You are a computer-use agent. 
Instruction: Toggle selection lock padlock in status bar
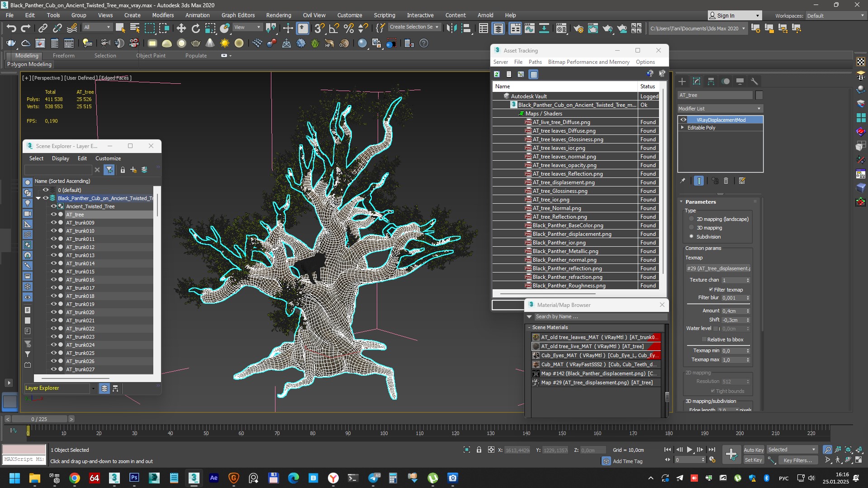[x=479, y=450]
